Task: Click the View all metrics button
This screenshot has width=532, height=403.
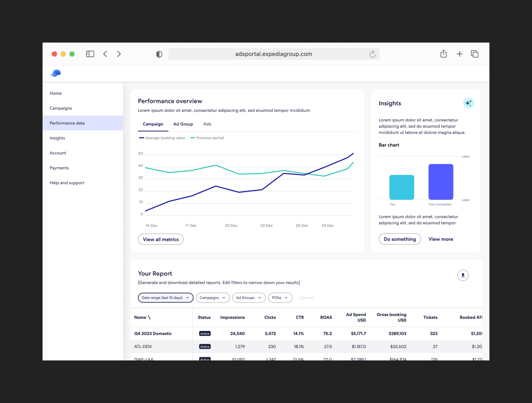Action: coord(160,239)
